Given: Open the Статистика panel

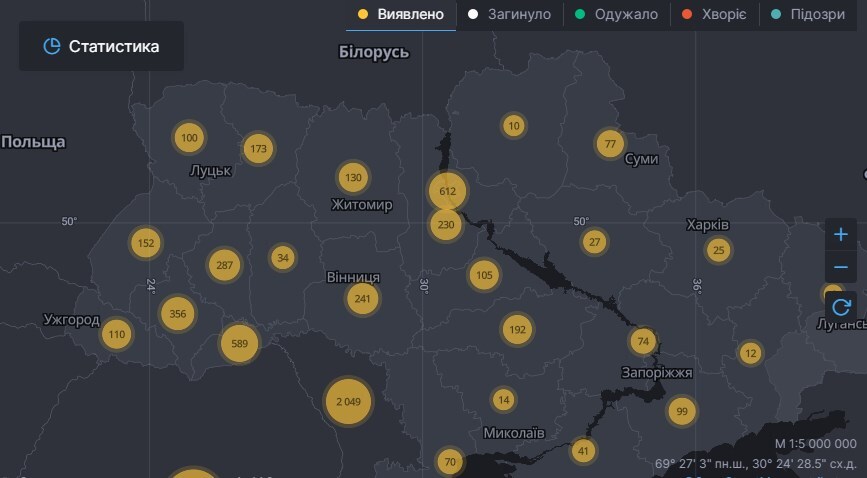Looking at the screenshot, I should 101,46.
